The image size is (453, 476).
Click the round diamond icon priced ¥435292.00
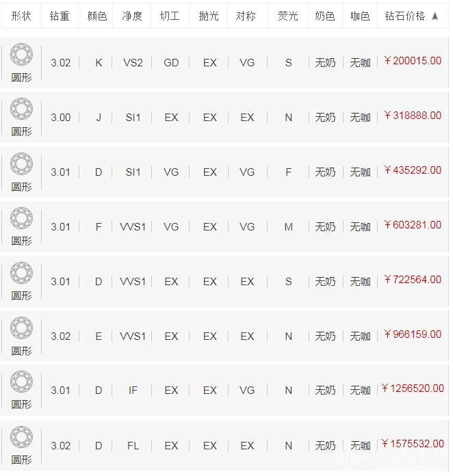[x=21, y=164]
